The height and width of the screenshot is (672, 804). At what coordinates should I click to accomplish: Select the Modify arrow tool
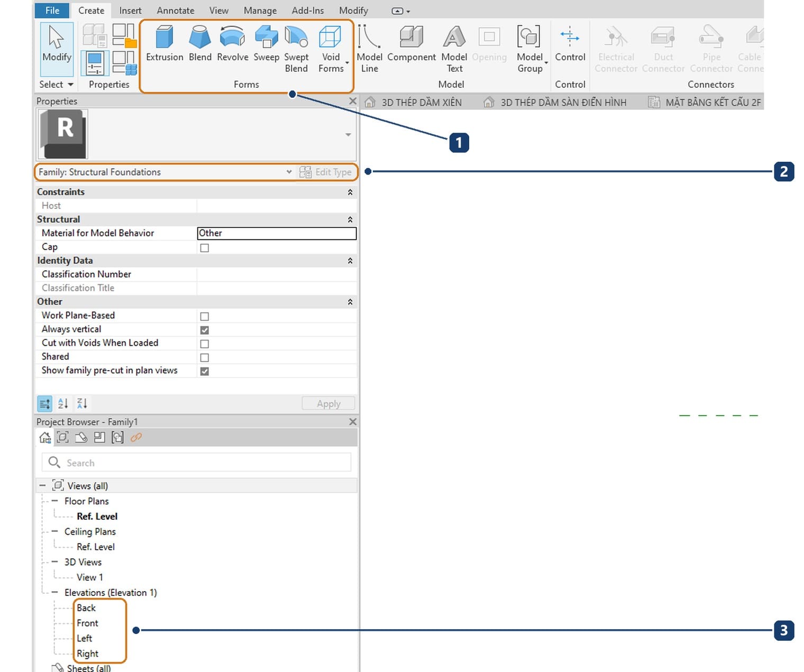(x=56, y=49)
